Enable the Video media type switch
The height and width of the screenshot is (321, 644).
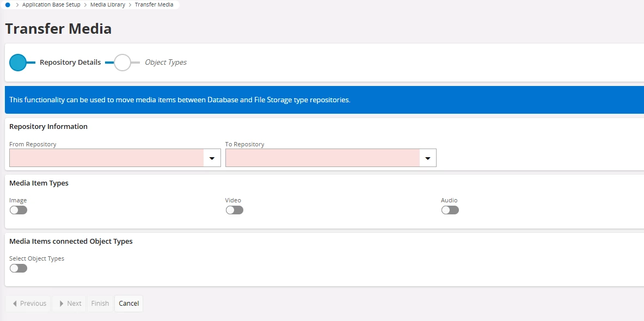pos(235,210)
